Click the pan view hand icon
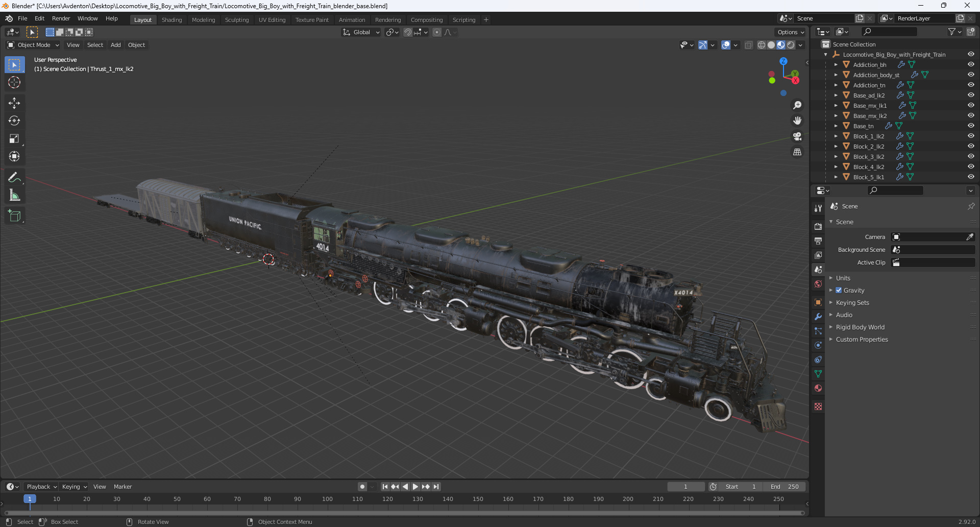 click(797, 121)
